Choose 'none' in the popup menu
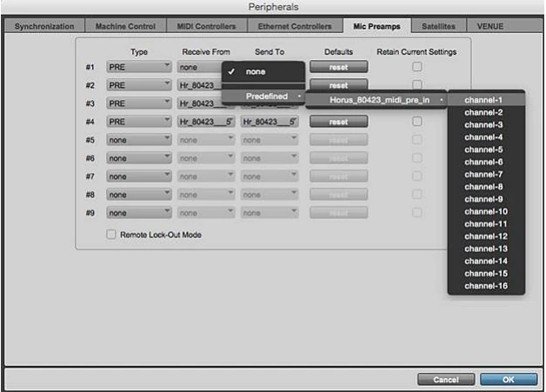The width and height of the screenshot is (546, 392). [263, 72]
